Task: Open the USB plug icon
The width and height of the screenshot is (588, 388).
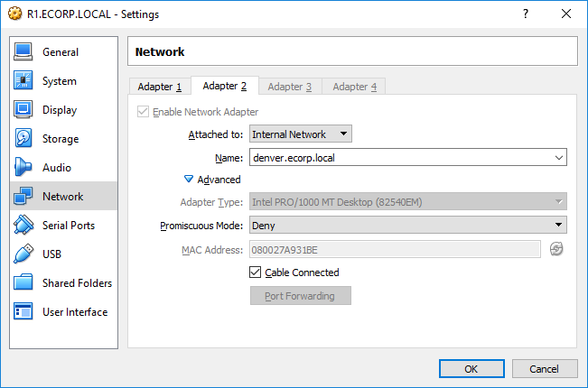Action: 23,254
